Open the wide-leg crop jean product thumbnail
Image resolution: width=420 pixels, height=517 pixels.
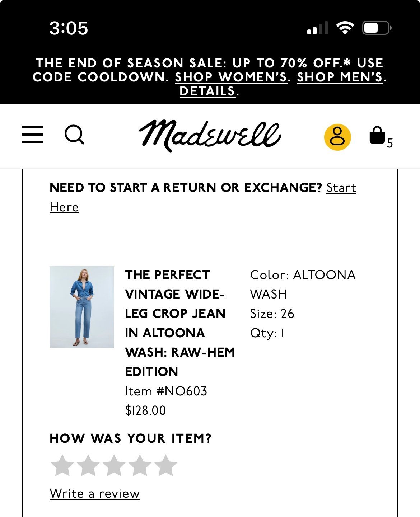82,307
